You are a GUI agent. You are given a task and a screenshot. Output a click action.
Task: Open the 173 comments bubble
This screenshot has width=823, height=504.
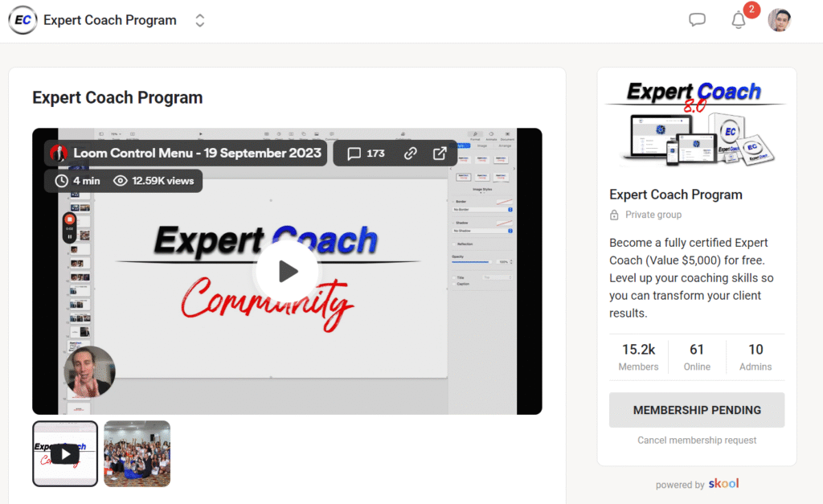point(366,154)
